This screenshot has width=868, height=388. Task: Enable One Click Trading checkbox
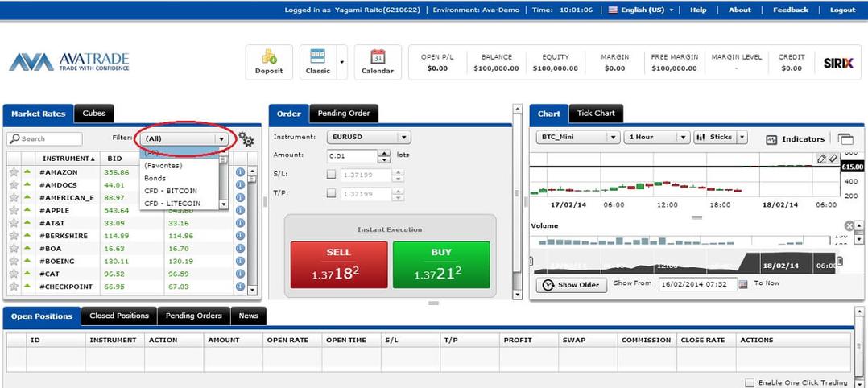point(750,382)
